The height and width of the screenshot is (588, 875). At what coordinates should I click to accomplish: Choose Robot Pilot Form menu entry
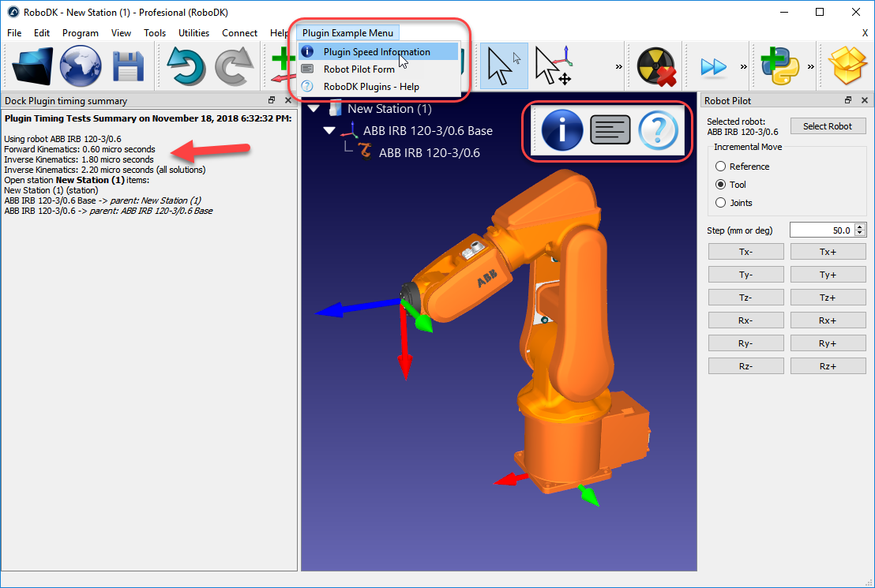point(378,69)
